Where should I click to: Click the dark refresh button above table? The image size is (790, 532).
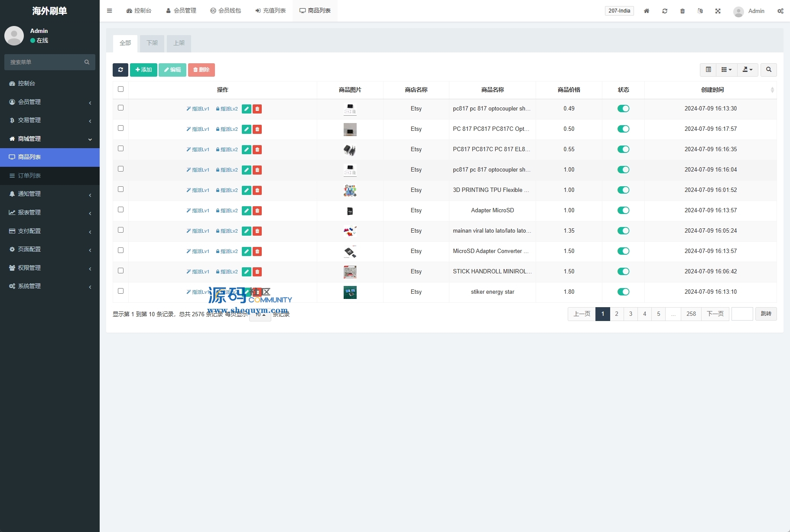tap(120, 70)
